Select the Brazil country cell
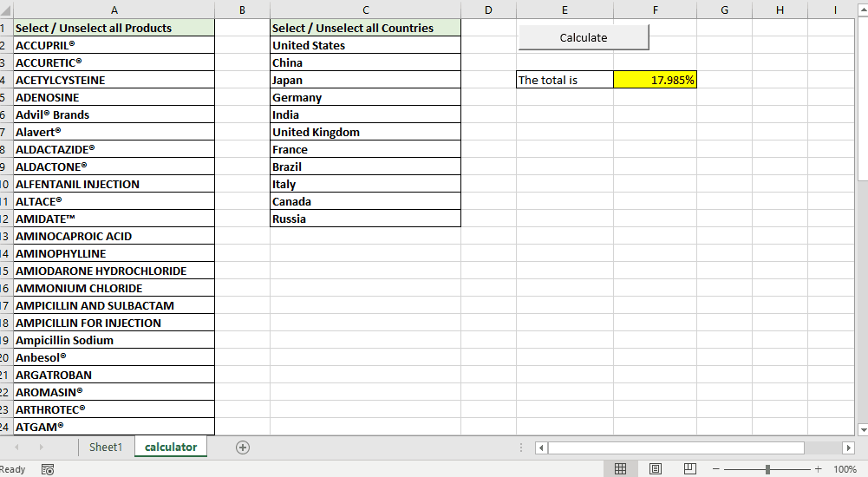 [365, 167]
